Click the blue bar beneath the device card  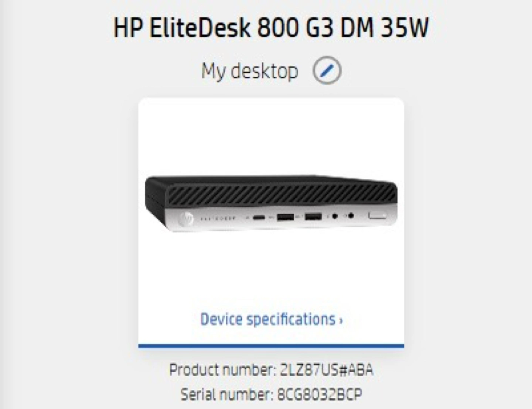[x=271, y=346]
